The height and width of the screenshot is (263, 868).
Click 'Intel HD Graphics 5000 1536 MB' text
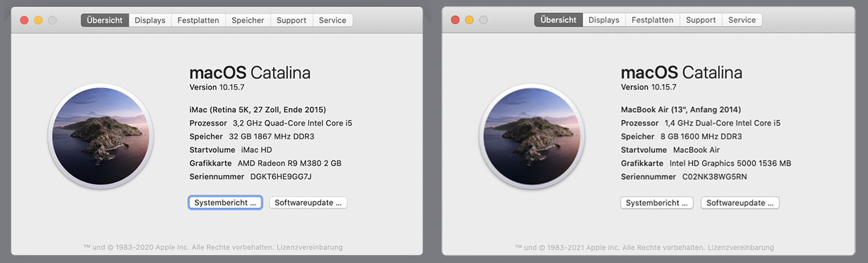[x=730, y=163]
